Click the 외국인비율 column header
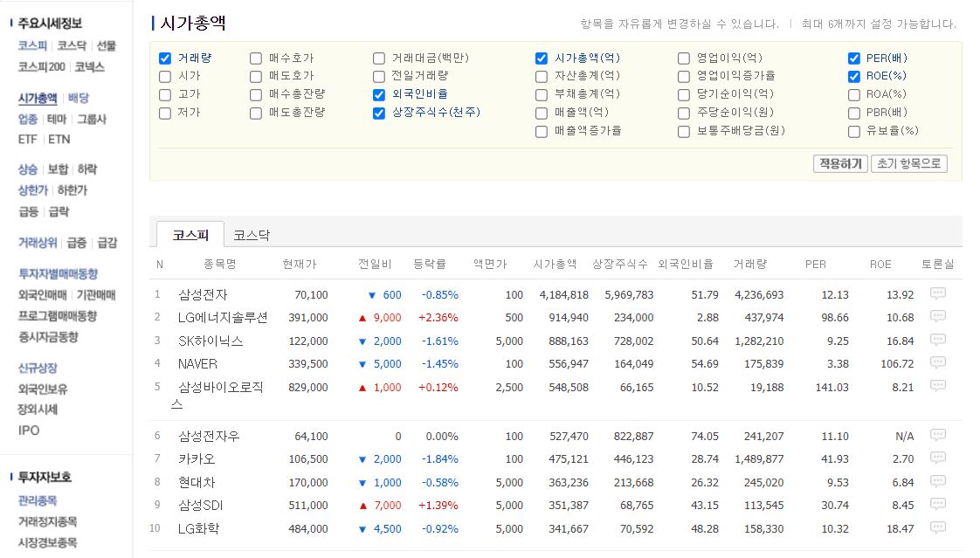Image resolution: width=980 pixels, height=558 pixels. pyautogui.click(x=686, y=265)
